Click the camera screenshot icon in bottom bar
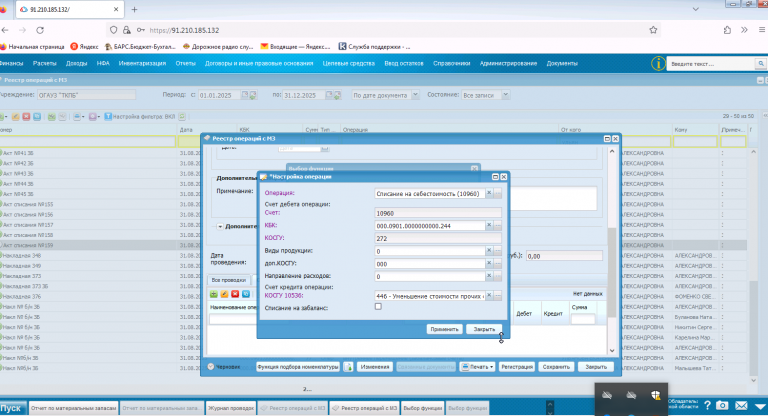768x416 pixels. tap(722, 406)
